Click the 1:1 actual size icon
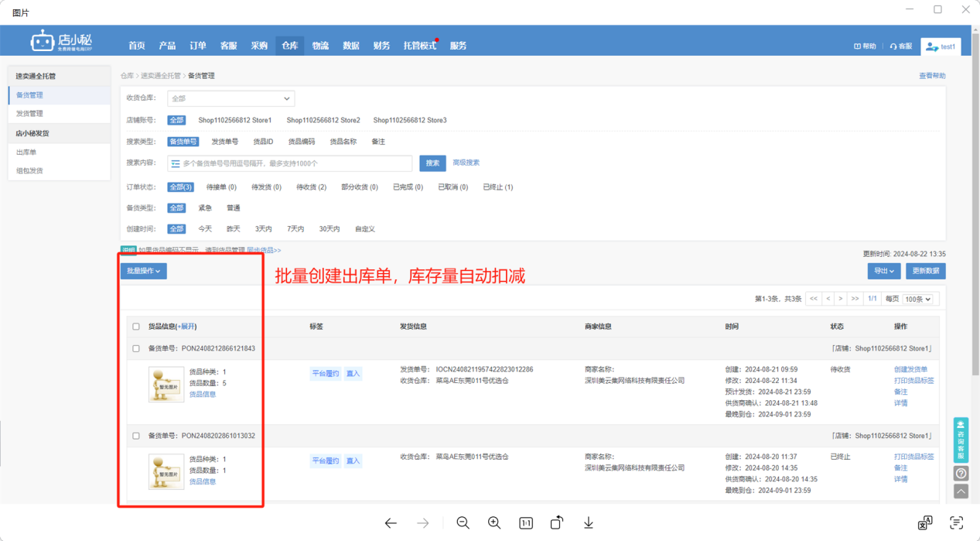This screenshot has width=980, height=541. [526, 523]
